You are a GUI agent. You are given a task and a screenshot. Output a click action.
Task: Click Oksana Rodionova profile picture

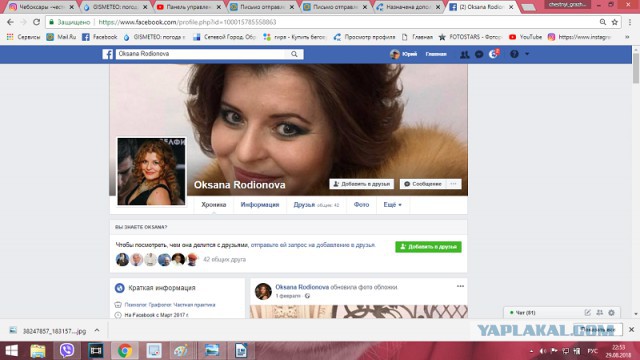[x=151, y=171]
